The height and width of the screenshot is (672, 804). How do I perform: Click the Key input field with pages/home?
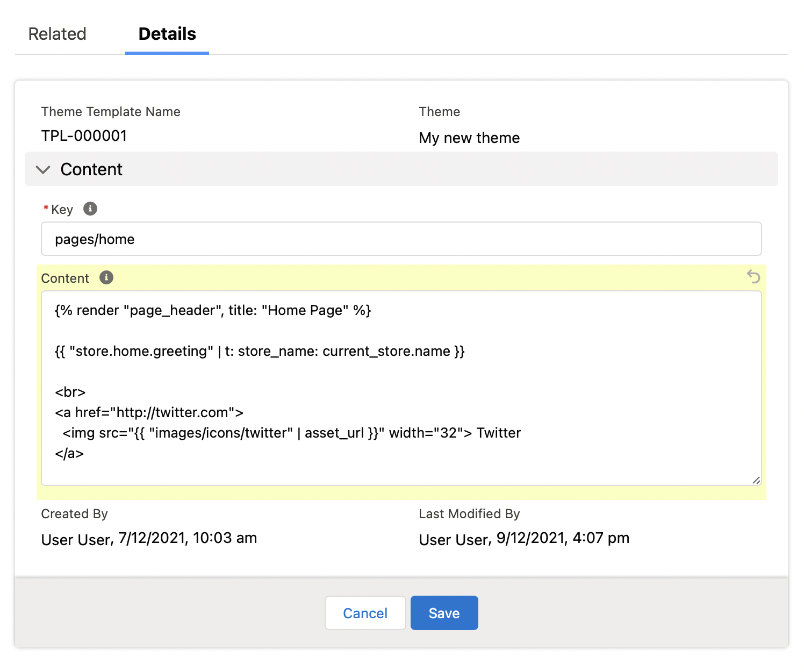point(401,239)
